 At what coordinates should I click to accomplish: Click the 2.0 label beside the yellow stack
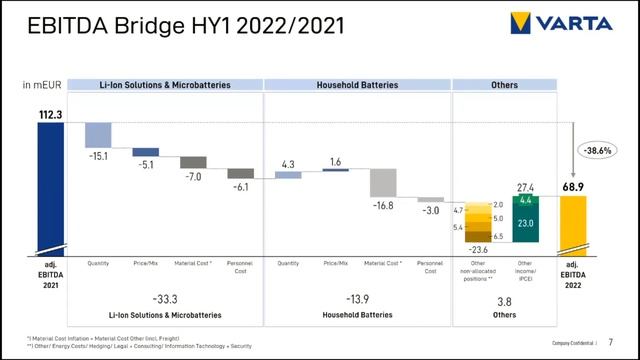point(498,204)
